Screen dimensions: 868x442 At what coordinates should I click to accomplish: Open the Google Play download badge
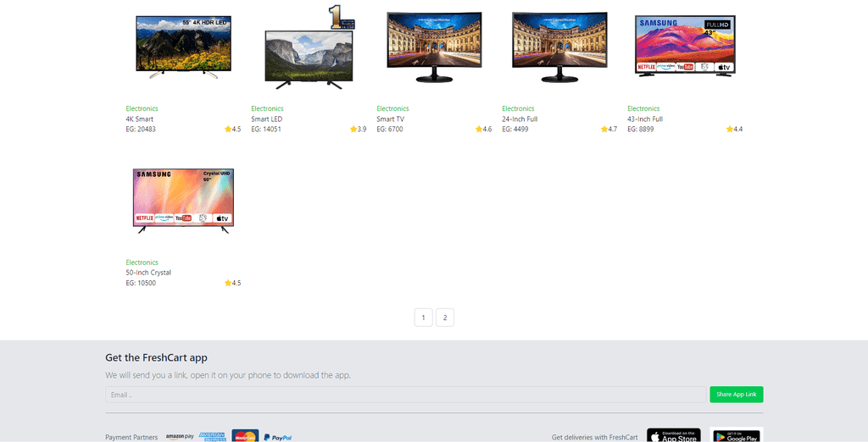[x=737, y=435]
